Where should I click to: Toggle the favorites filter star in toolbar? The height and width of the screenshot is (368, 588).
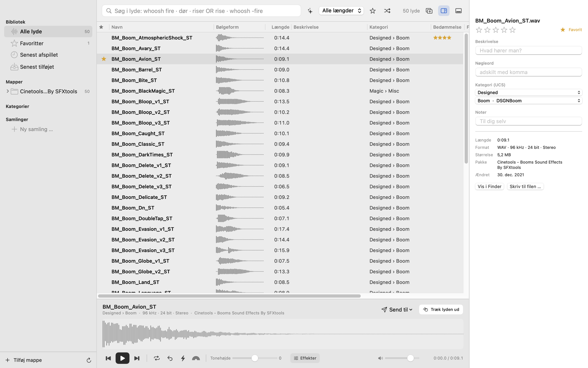click(372, 11)
